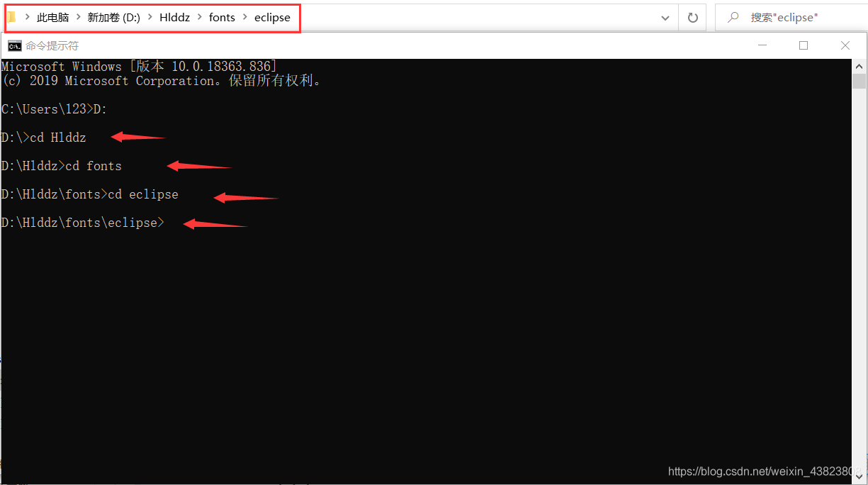This screenshot has height=485, width=868.
Task: Expand chevron after fonts breadcrumb
Action: point(245,18)
